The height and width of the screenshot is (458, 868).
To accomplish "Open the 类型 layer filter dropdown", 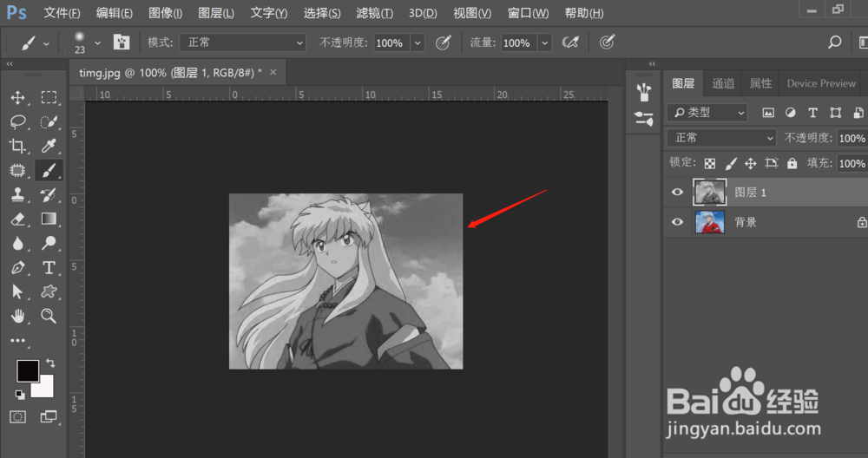I will click(707, 113).
